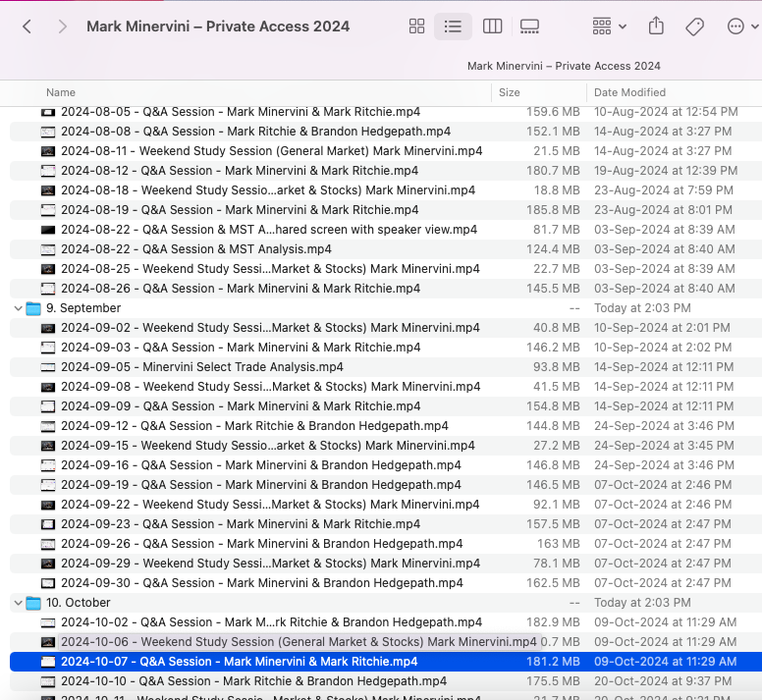Select 2024-08-05 Q&A Session file thumbnail
Image resolution: width=762 pixels, height=700 pixels.
pos(47,112)
